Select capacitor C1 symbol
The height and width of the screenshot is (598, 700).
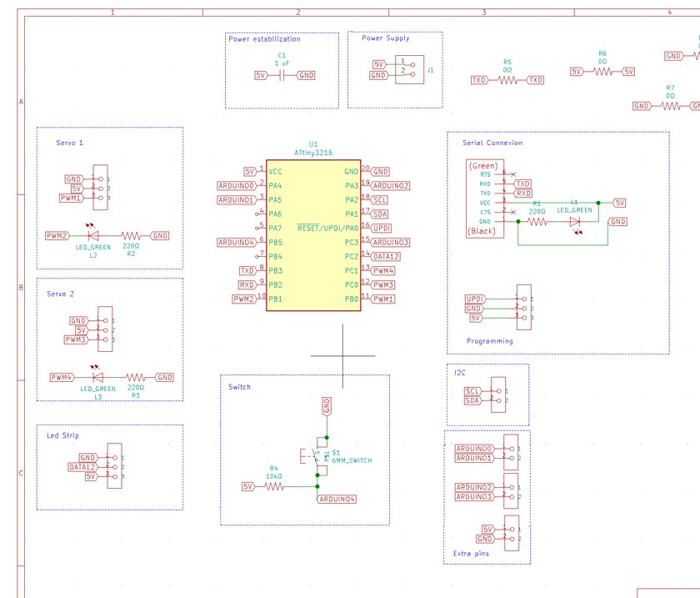point(282,76)
